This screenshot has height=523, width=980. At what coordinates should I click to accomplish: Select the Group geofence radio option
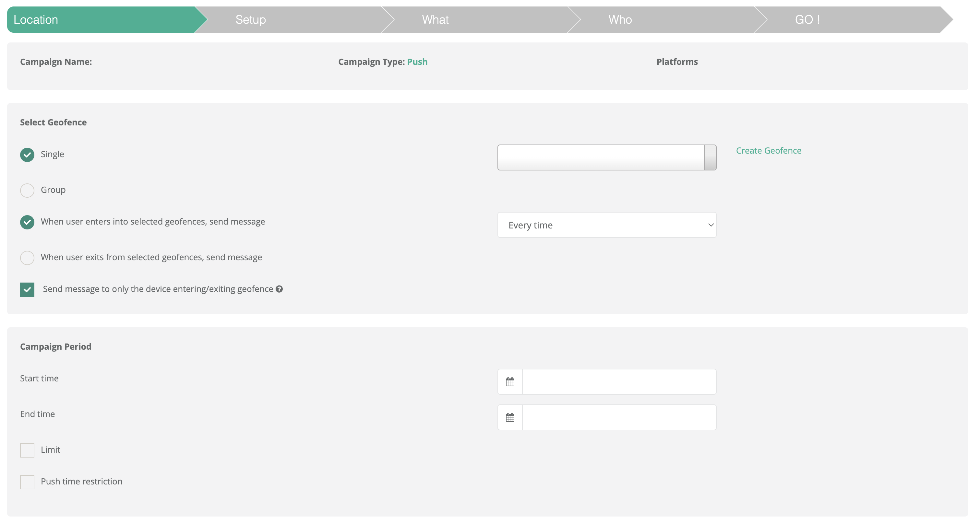pyautogui.click(x=27, y=190)
